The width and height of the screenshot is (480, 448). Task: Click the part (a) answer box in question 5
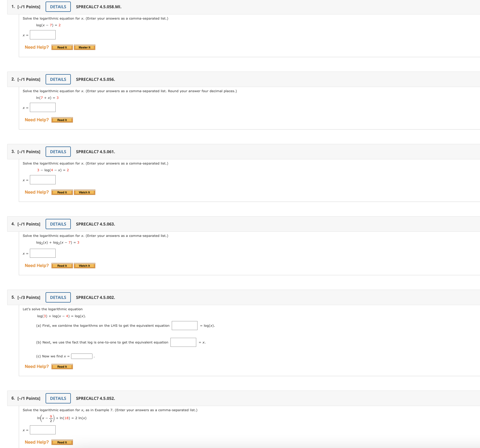tap(185, 325)
